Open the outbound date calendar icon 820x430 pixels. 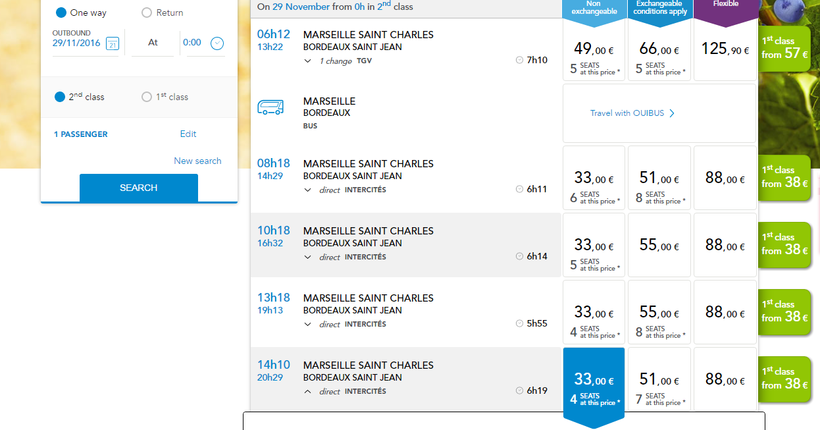tap(112, 43)
